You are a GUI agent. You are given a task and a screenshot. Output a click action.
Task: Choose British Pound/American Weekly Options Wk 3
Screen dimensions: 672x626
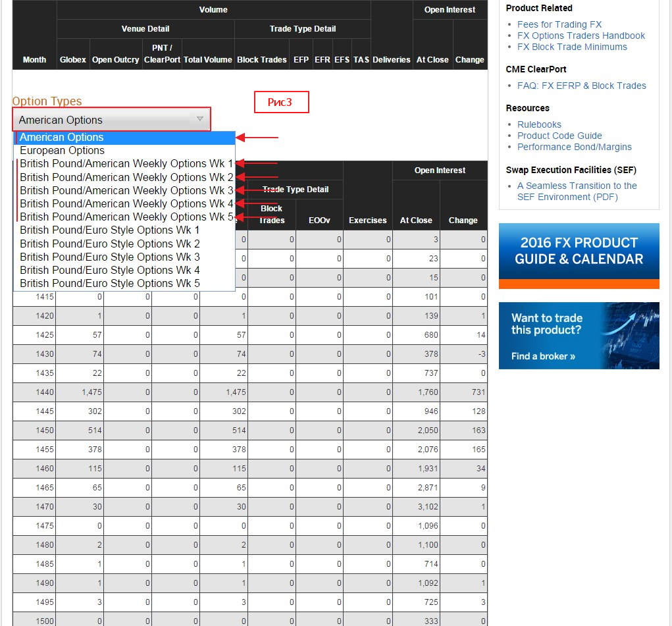point(124,190)
